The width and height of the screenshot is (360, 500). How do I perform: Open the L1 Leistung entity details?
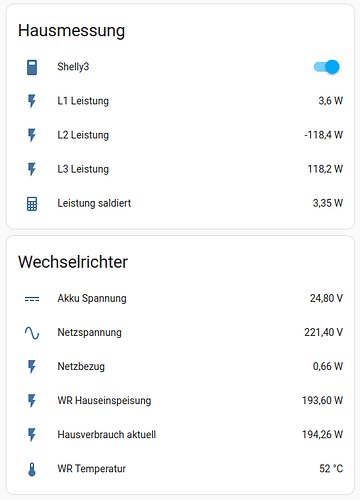[x=180, y=101]
